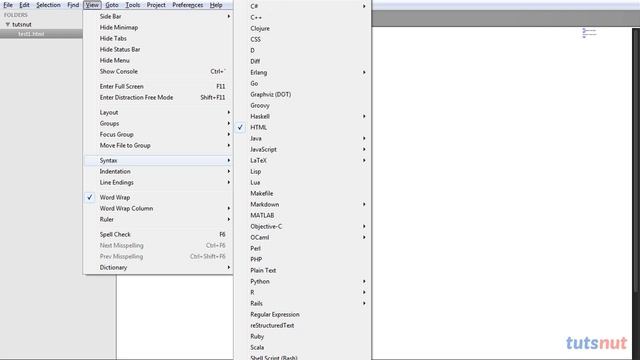The image size is (640, 360).
Task: Expand the Rails syntax submenu
Action: [x=302, y=304]
